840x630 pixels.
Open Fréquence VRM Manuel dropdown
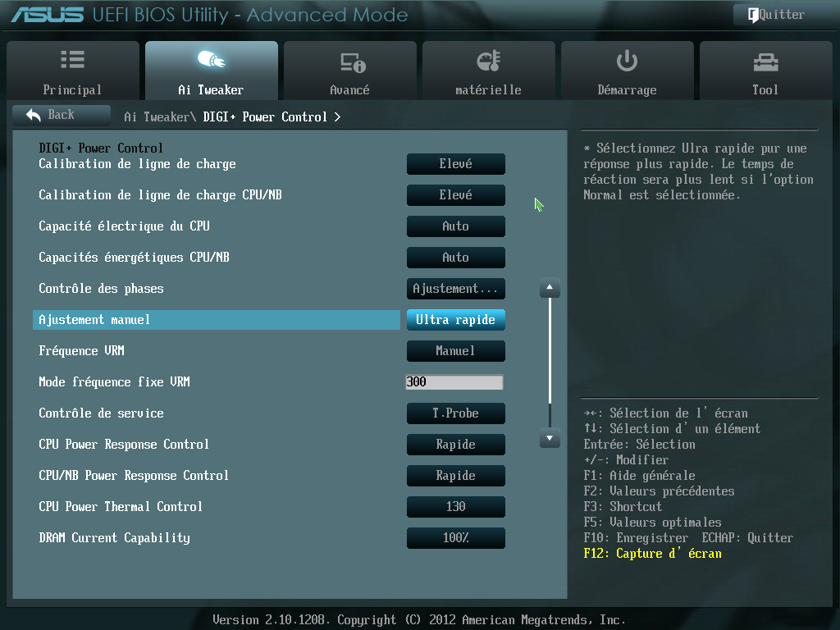(x=456, y=351)
